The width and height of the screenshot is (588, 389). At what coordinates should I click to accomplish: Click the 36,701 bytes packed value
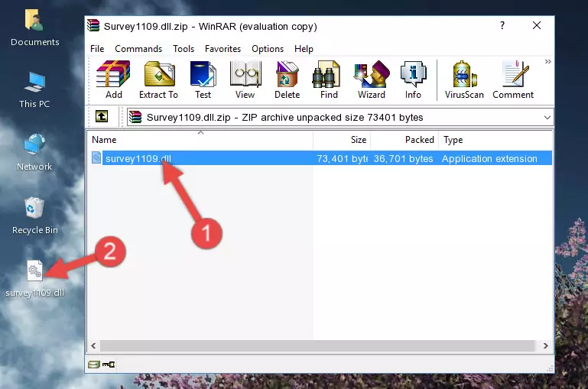tap(403, 158)
